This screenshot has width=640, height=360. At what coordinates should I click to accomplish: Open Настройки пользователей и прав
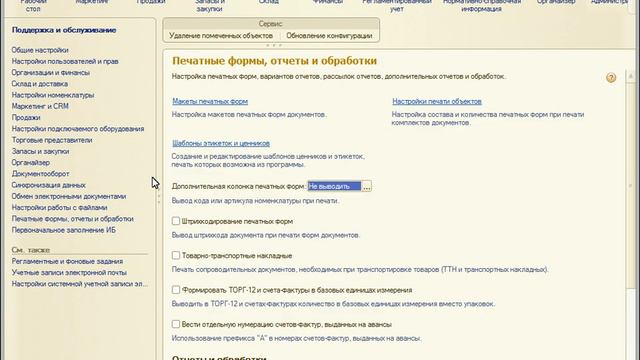pyautogui.click(x=65, y=61)
